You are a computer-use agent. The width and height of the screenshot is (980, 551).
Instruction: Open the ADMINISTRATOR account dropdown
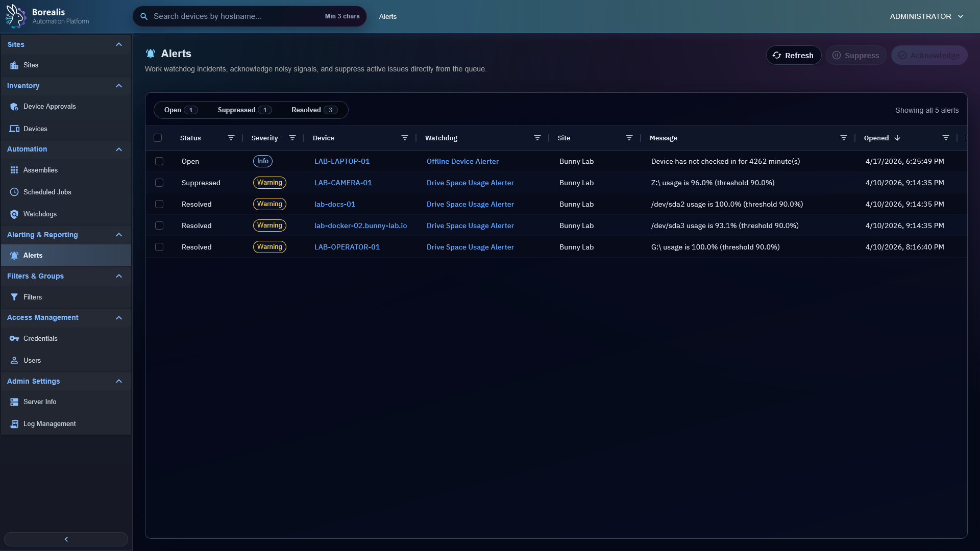[926, 16]
